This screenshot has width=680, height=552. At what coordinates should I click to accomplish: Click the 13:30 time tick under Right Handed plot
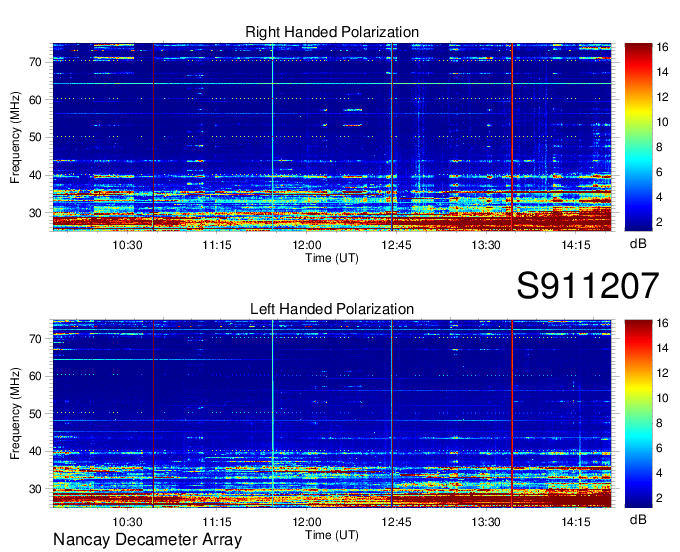coord(486,245)
